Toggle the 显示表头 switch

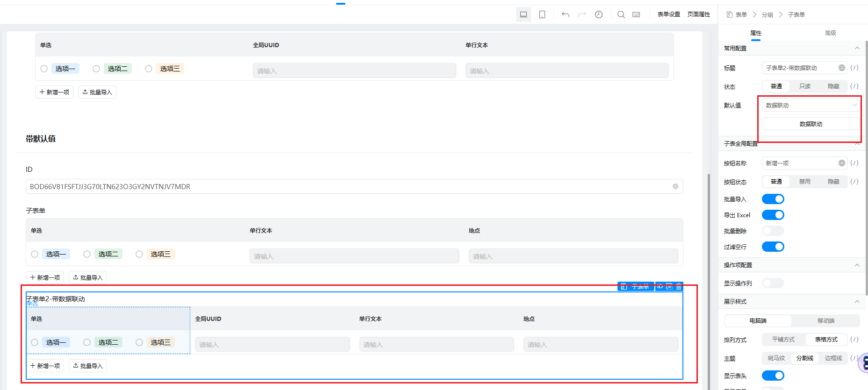773,376
